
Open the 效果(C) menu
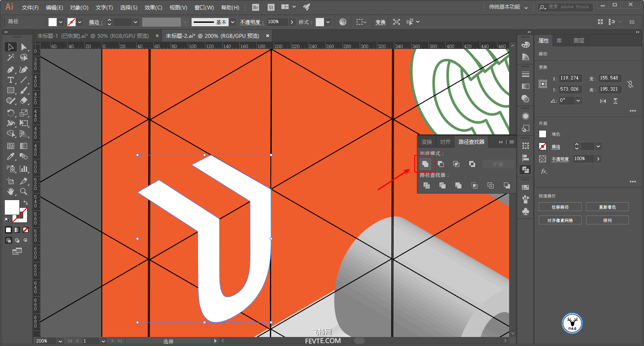153,7
